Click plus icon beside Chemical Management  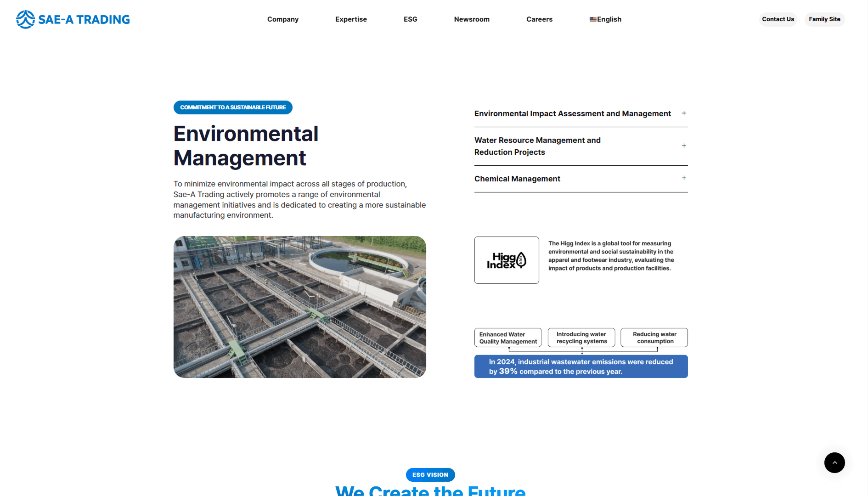tap(684, 178)
